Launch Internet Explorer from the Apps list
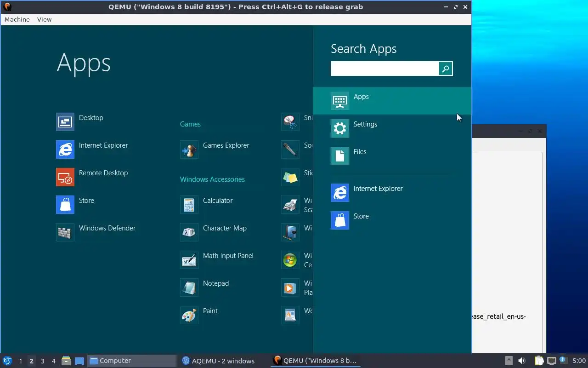The image size is (588, 368). point(92,149)
